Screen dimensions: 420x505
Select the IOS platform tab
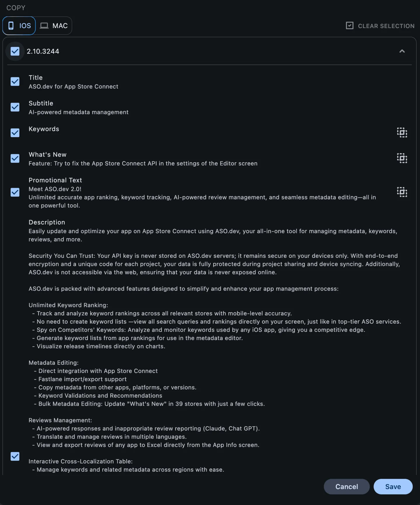click(19, 26)
